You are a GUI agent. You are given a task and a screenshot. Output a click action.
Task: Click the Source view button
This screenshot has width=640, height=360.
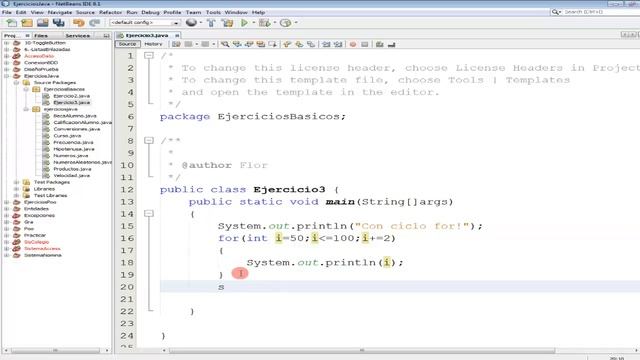[x=127, y=44]
